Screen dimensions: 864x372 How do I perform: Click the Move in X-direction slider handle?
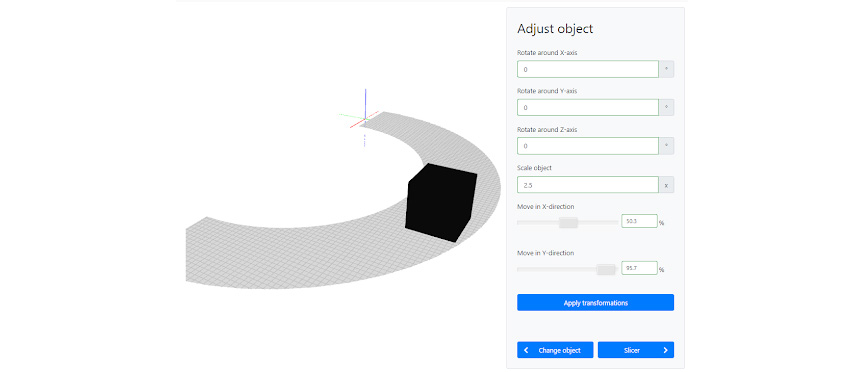pos(568,223)
